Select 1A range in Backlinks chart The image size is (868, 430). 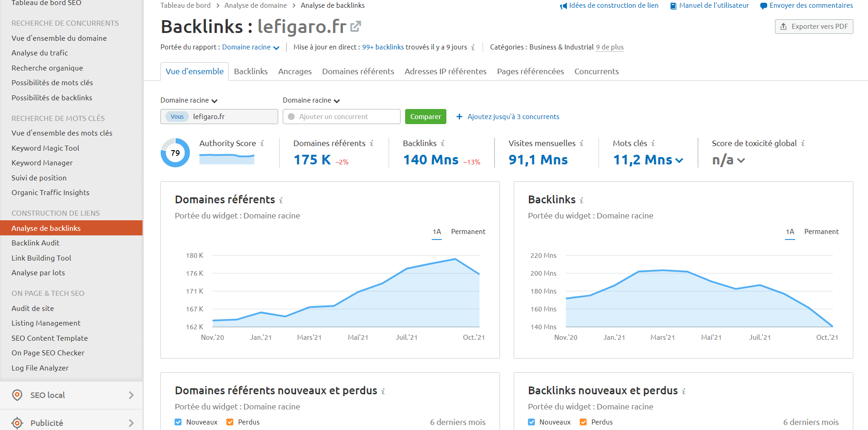click(790, 232)
